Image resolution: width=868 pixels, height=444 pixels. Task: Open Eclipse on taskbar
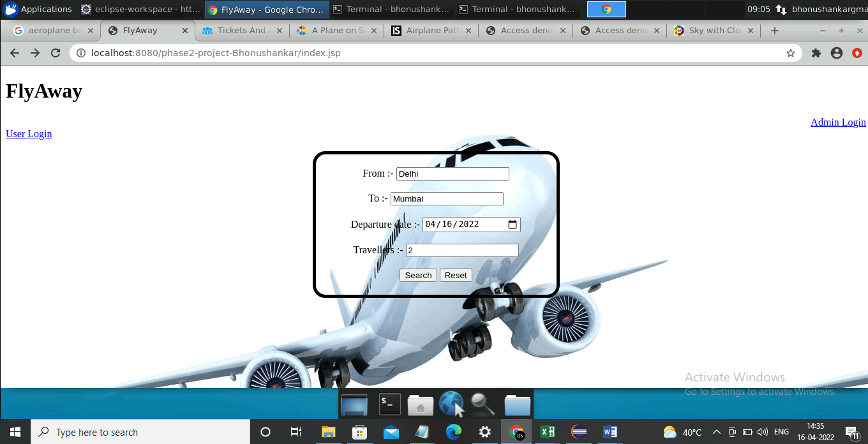tap(579, 432)
